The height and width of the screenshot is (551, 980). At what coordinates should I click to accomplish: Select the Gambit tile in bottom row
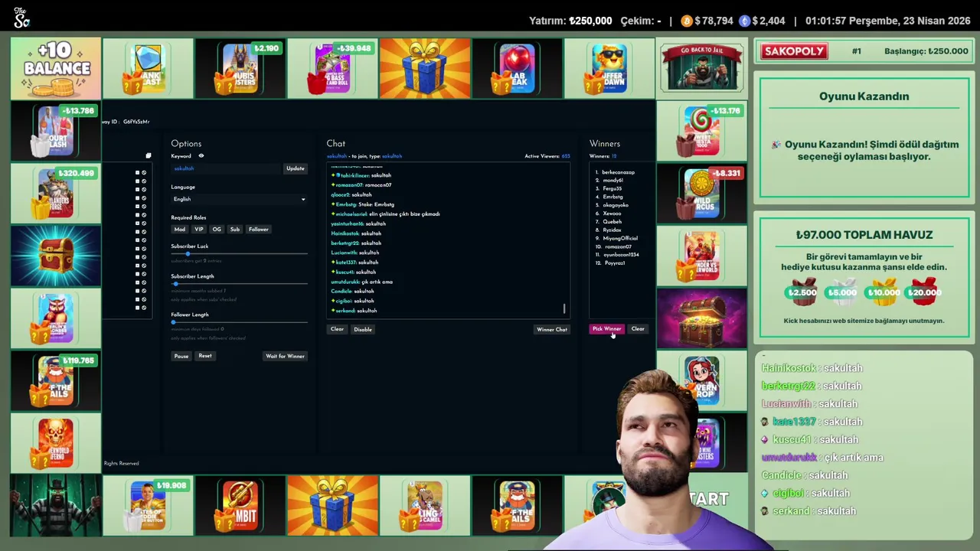click(240, 505)
